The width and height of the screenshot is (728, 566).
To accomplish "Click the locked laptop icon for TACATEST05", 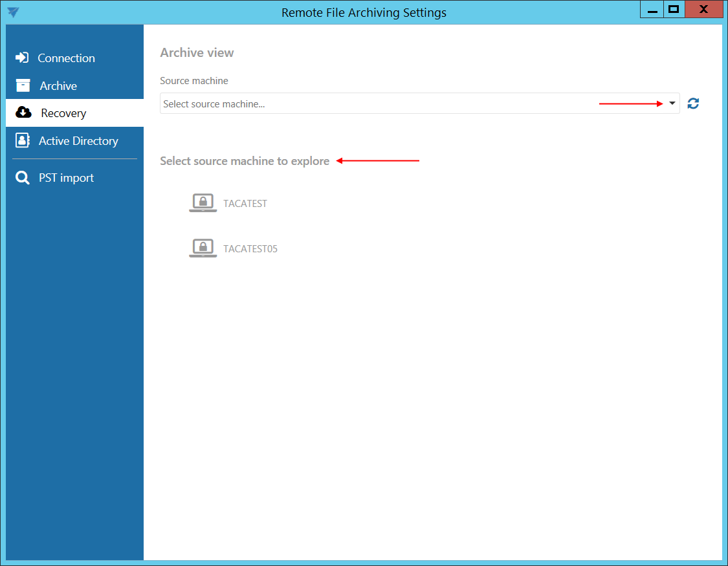I will pos(203,248).
